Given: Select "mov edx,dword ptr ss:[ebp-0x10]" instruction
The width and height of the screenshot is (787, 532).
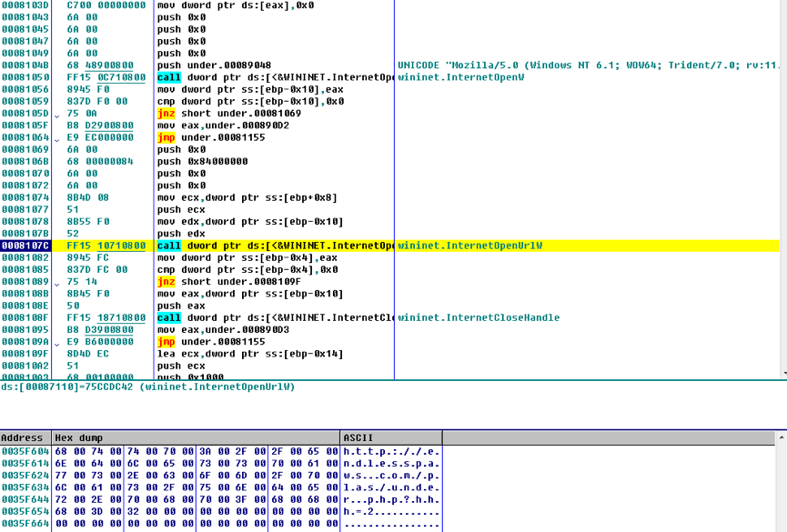Looking at the screenshot, I should click(250, 222).
